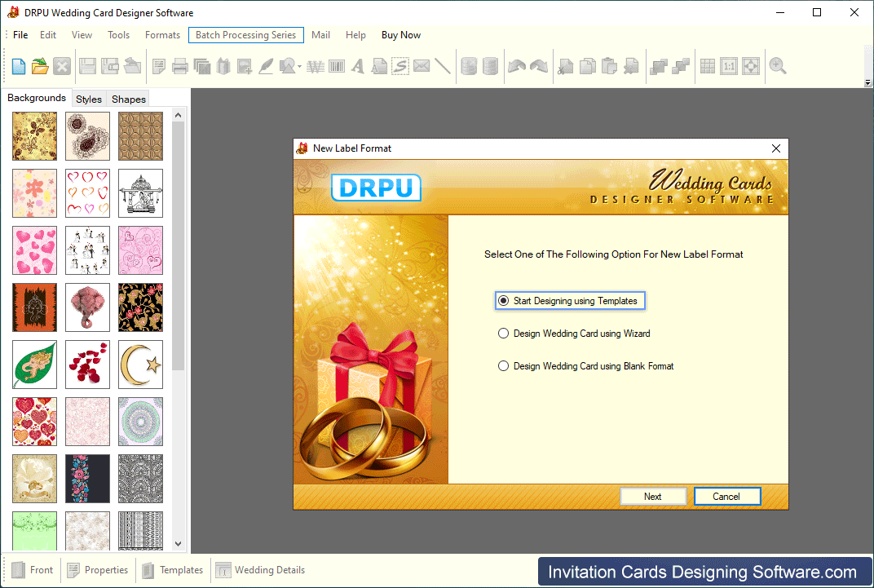Click the bring to front icon
Viewport: 874px width, 588px height.
[x=659, y=66]
